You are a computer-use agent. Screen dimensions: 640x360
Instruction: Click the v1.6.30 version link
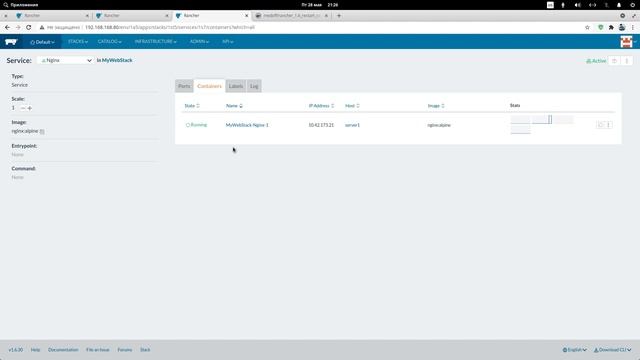point(16,350)
